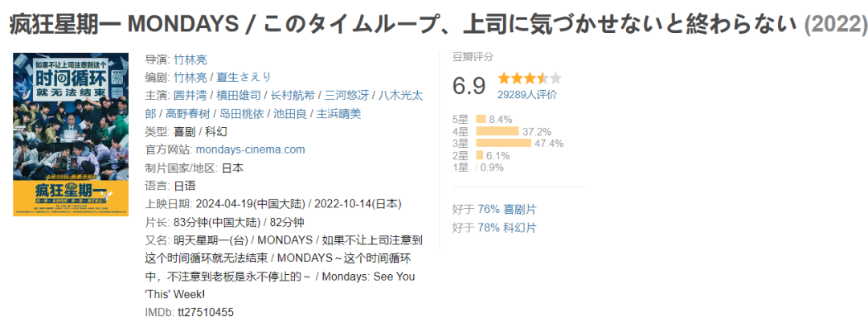Image resolution: width=868 pixels, height=336 pixels.
Task: Open actor 圆井湾 link
Action: (x=190, y=96)
